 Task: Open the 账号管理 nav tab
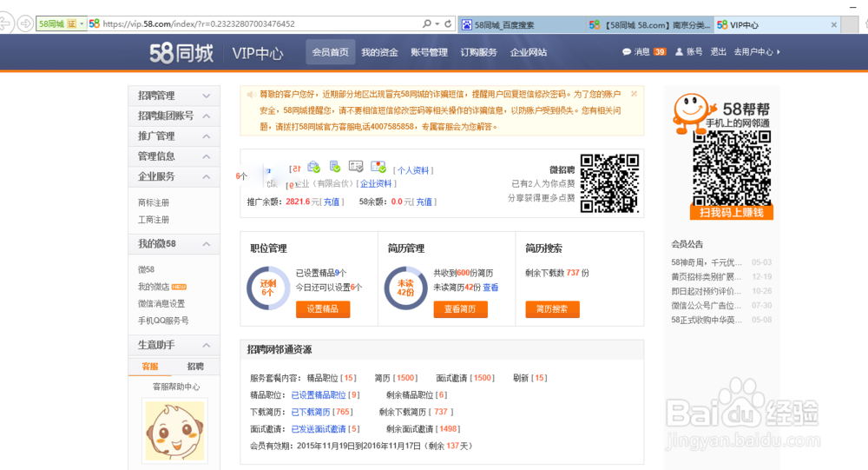tap(429, 52)
